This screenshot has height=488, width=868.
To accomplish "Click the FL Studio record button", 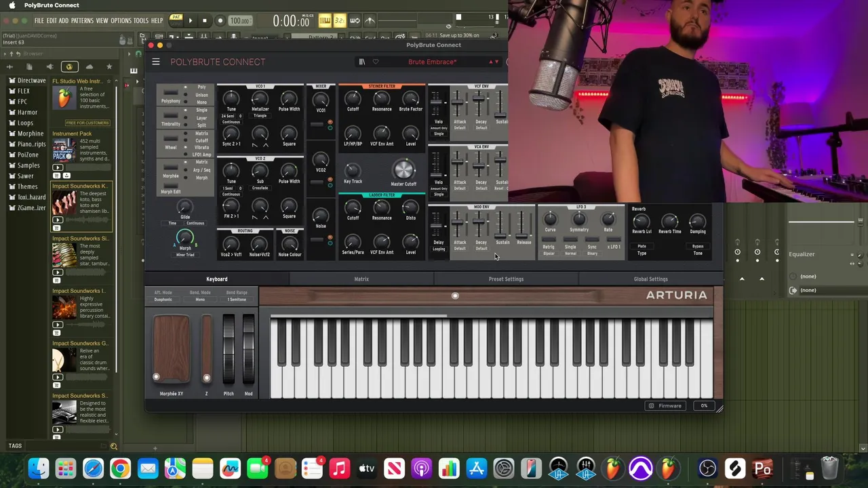I will [220, 21].
